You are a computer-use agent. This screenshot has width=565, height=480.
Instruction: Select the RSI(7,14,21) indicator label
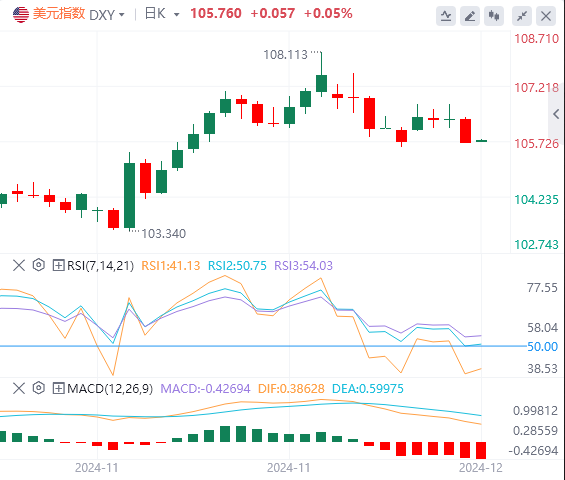100,266
